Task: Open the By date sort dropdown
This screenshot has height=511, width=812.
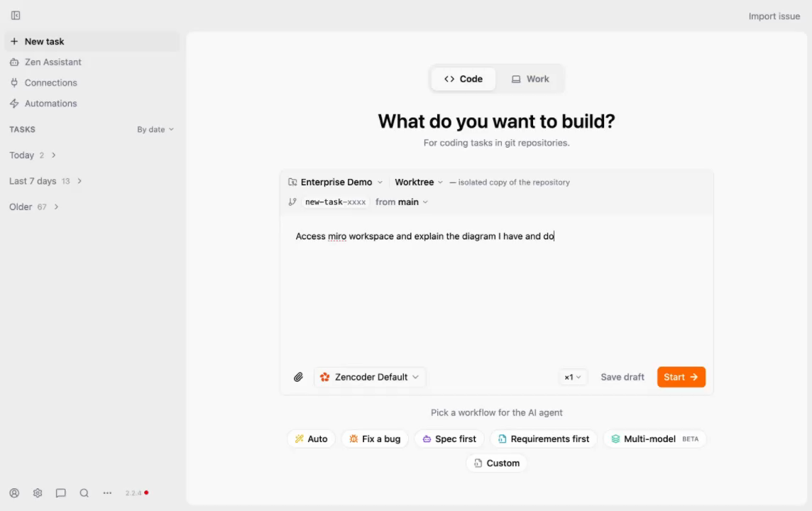Action: (x=155, y=129)
